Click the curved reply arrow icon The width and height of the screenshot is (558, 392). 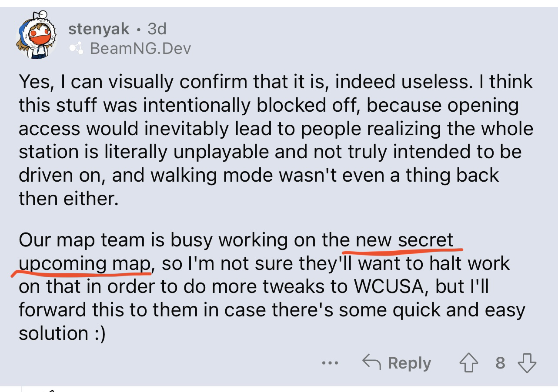pos(371,362)
